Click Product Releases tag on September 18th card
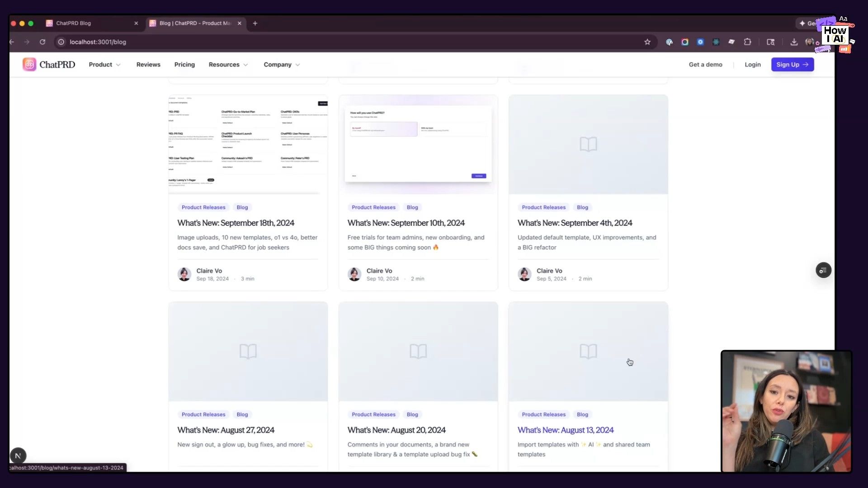The width and height of the screenshot is (868, 488). pos(203,207)
